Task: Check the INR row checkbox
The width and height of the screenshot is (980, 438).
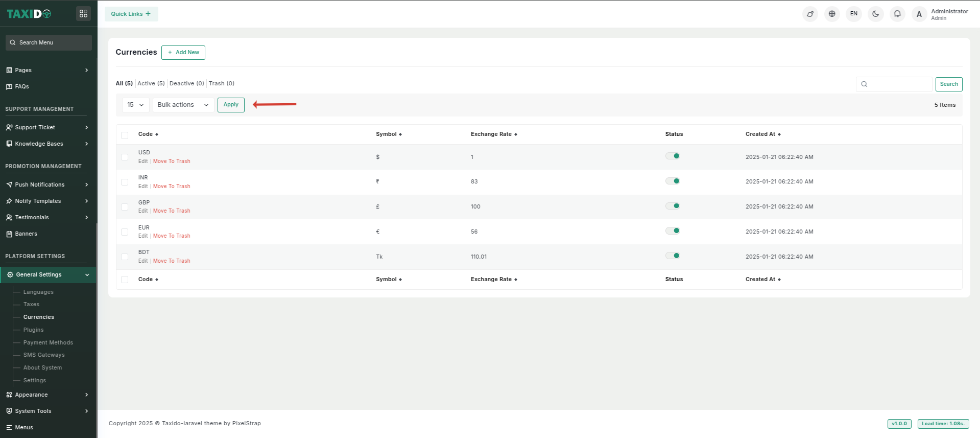Action: pos(125,182)
